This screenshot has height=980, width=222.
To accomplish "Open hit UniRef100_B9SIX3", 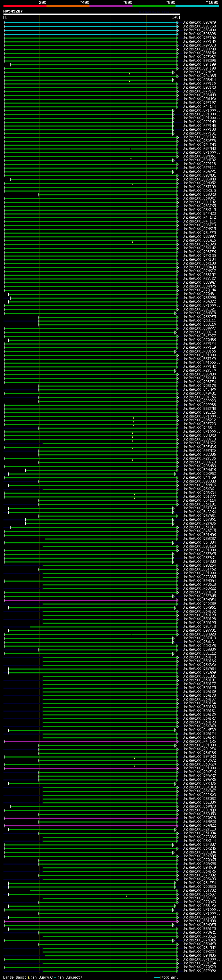I will 199,88.
